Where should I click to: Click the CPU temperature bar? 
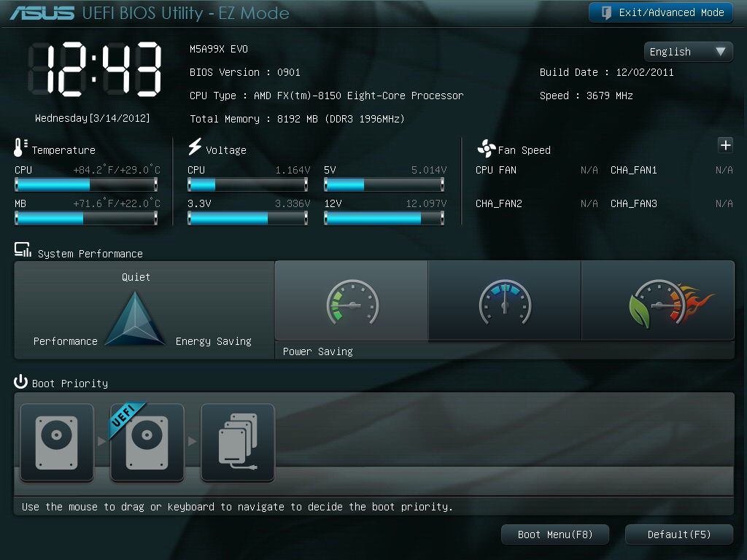[x=86, y=184]
